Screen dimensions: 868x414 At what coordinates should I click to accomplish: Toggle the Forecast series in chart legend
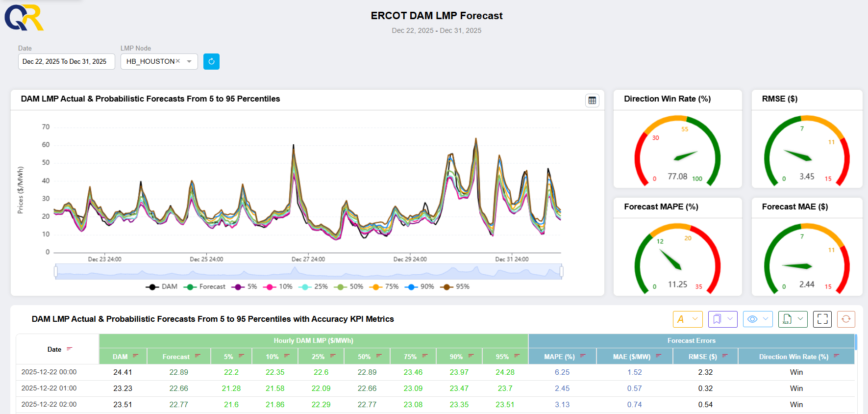click(x=204, y=286)
